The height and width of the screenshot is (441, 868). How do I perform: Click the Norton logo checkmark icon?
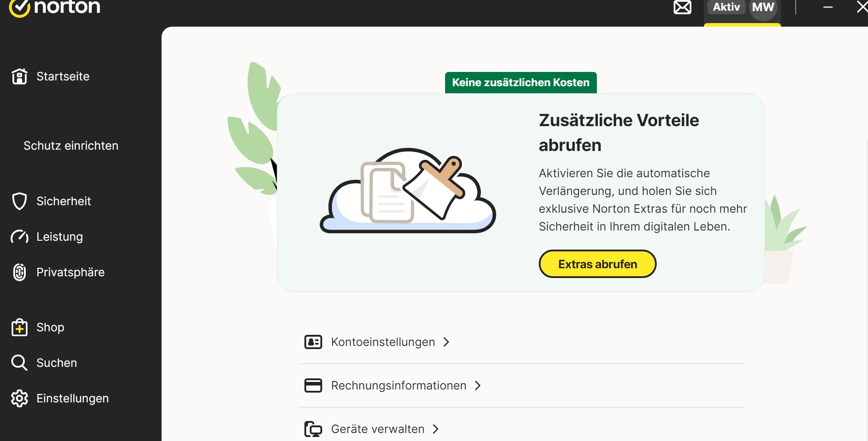pyautogui.click(x=19, y=8)
